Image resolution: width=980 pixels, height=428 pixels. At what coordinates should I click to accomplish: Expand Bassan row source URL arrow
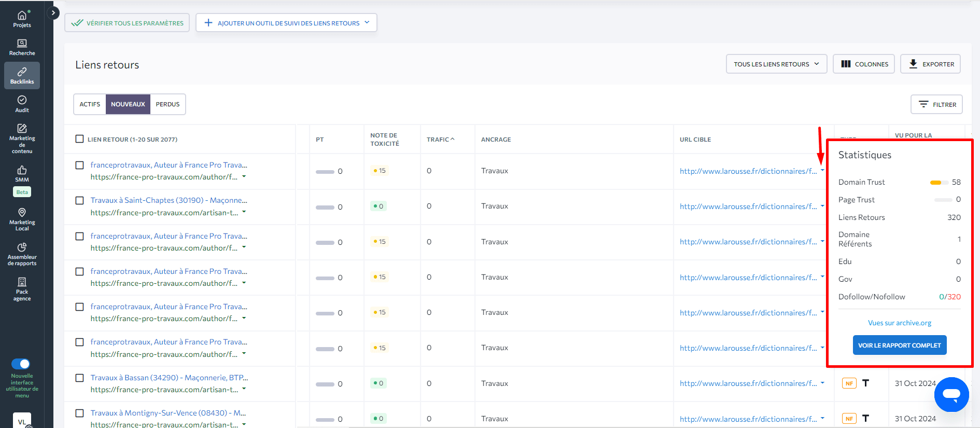244,389
